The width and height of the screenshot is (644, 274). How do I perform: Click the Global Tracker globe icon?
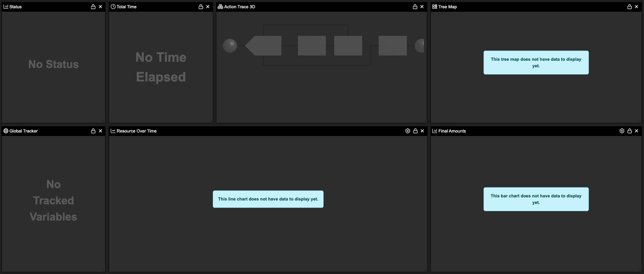click(6, 131)
